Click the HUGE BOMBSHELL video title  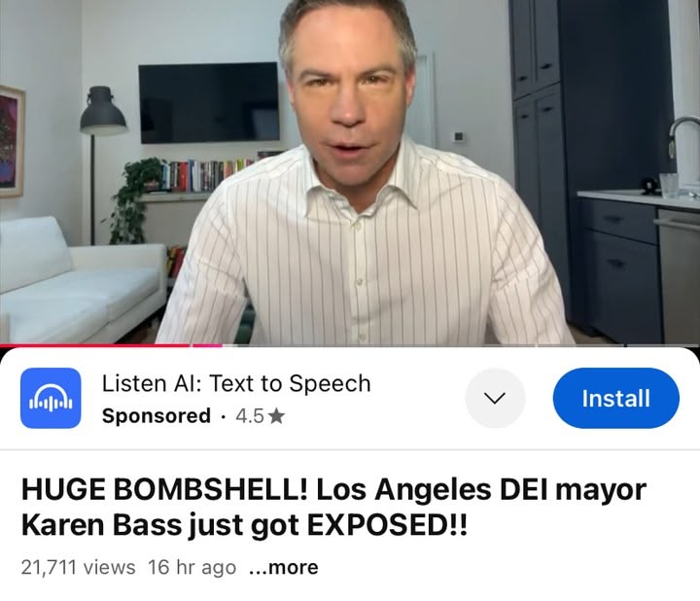333,507
